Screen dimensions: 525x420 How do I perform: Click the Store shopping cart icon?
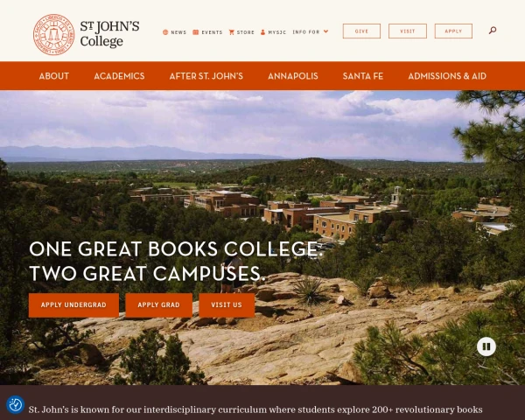(x=231, y=32)
